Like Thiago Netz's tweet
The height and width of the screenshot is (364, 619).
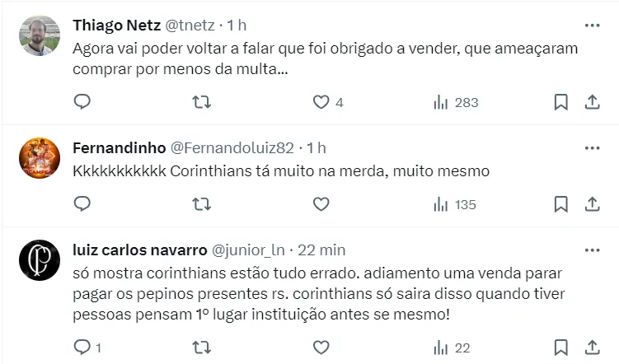click(x=321, y=102)
